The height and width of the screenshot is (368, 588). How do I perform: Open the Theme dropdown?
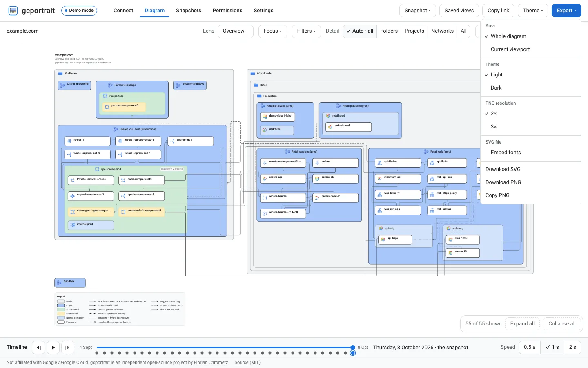pos(533,11)
